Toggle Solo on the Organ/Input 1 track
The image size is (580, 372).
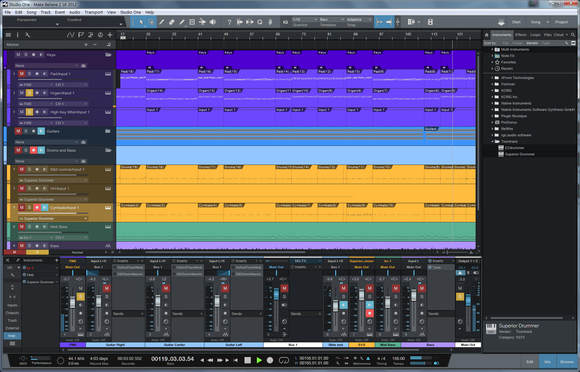click(x=29, y=93)
